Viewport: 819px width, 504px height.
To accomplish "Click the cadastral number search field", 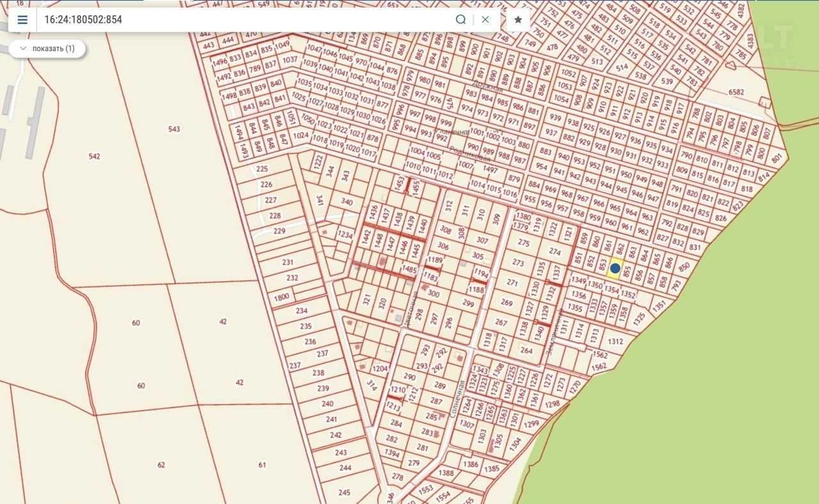I will pyautogui.click(x=243, y=20).
